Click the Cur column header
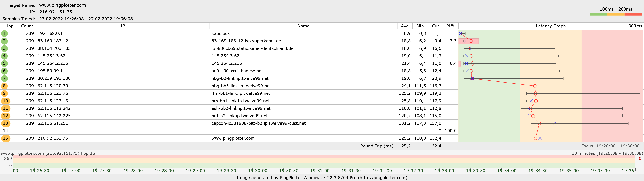 coord(435,26)
